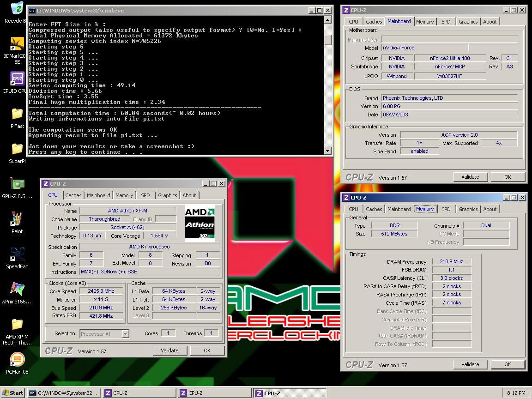Image resolution: width=532 pixels, height=399 pixels.
Task: Click the Core Speed 2425.3 MHz value
Action: (101, 291)
